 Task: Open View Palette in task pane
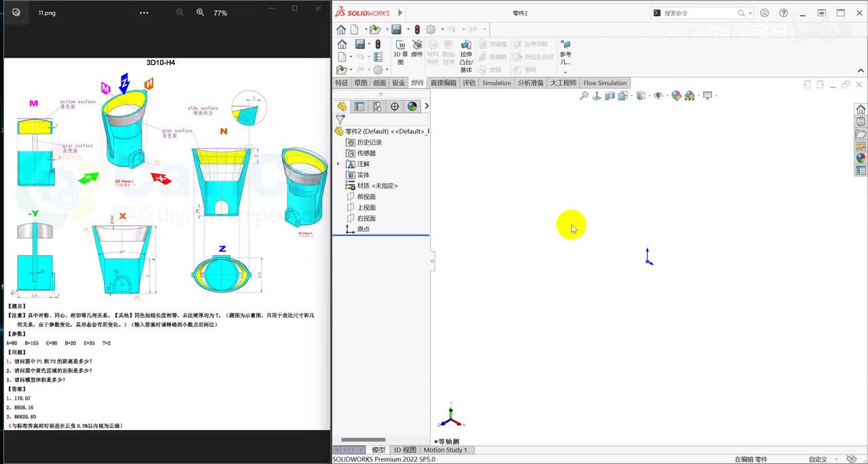pos(861,146)
